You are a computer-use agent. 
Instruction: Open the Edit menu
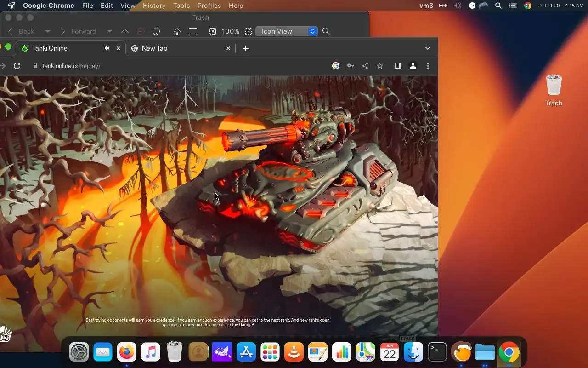[x=107, y=6]
